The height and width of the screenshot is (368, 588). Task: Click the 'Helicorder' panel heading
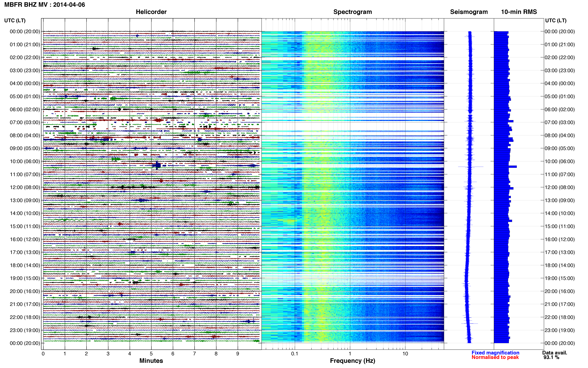151,12
